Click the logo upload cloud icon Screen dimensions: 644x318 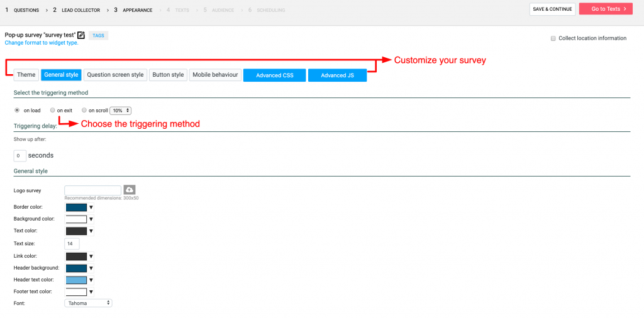point(130,190)
